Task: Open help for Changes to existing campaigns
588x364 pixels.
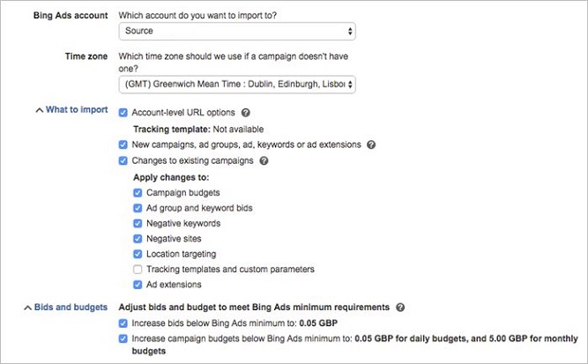Action: click(264, 160)
